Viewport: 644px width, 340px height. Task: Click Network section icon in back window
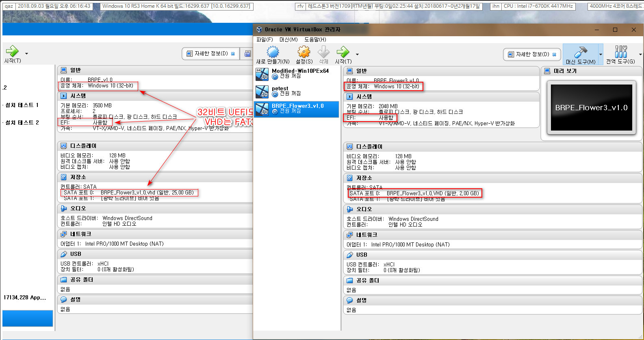(64, 234)
